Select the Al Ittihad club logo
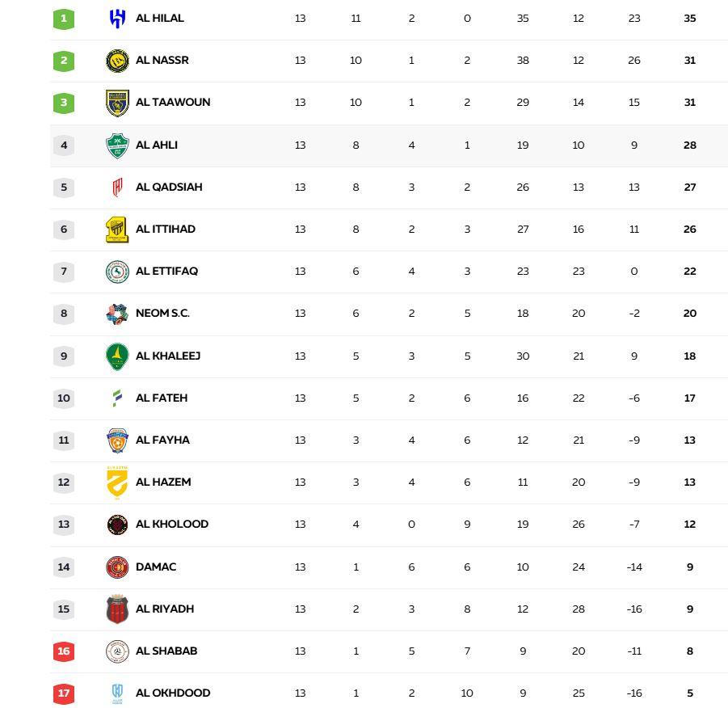Viewport: 728px width, 708px height. pyautogui.click(x=116, y=230)
